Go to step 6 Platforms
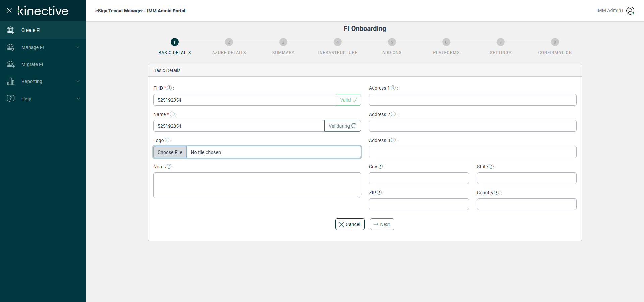644x302 pixels. coord(446,42)
